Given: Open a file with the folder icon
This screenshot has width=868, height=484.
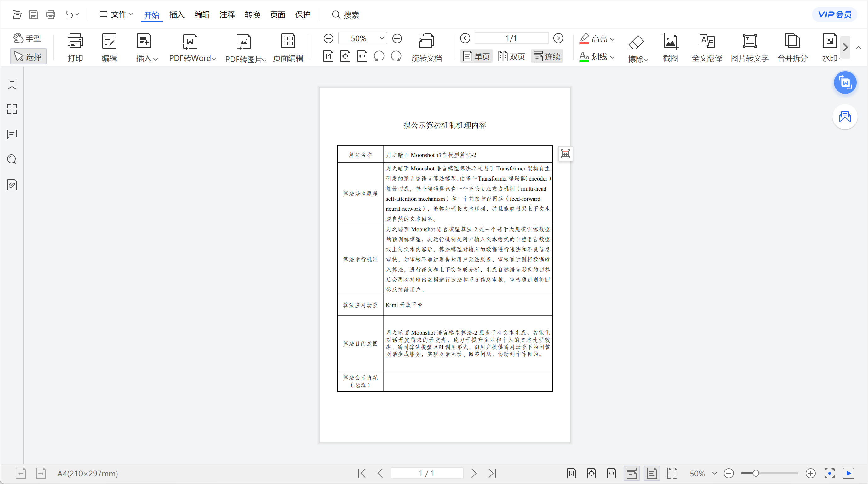Looking at the screenshot, I should point(17,14).
